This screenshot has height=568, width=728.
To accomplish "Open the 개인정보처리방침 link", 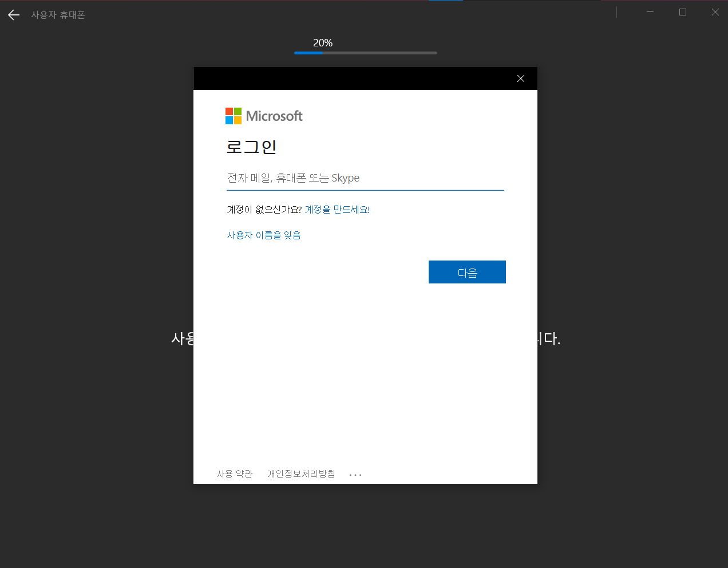I will pos(301,474).
